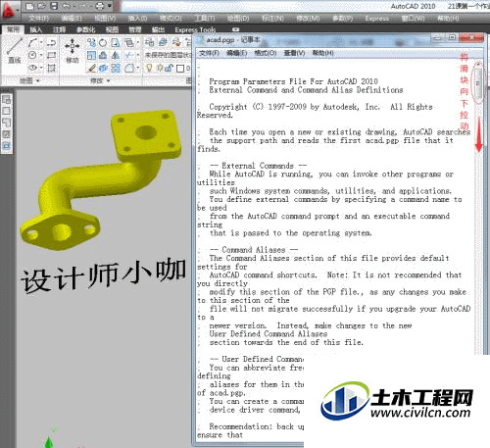Select the Ellipse tool in the Draw panel

pyautogui.click(x=32, y=68)
